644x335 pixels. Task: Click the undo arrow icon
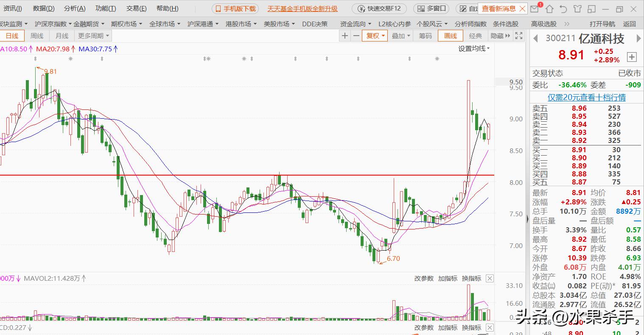(563, 9)
